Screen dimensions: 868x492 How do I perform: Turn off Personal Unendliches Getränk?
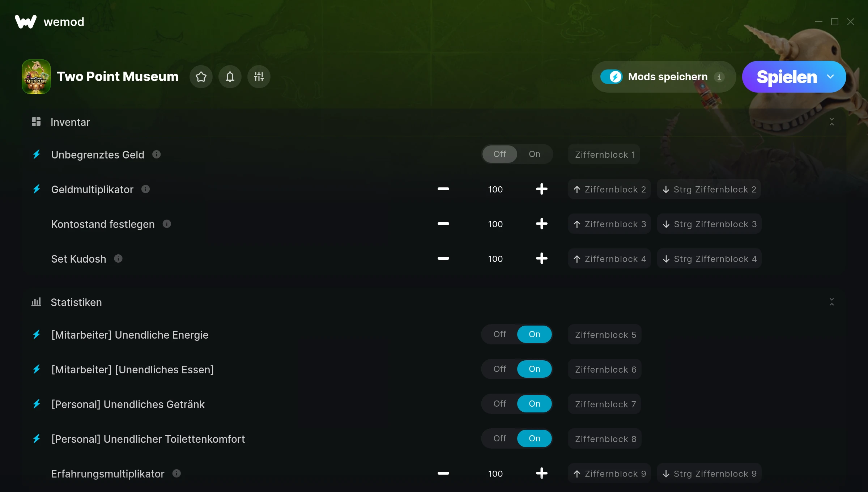(500, 404)
